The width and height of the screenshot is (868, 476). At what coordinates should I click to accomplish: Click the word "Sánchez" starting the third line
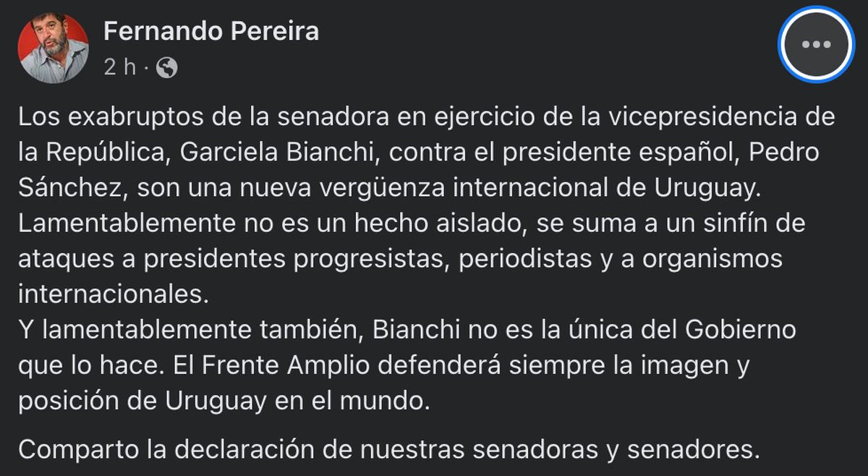pyautogui.click(x=71, y=188)
